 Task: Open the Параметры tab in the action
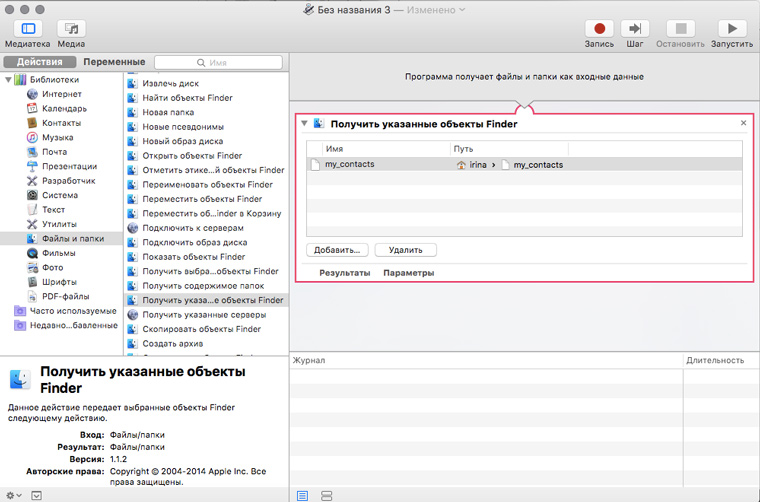pos(408,273)
